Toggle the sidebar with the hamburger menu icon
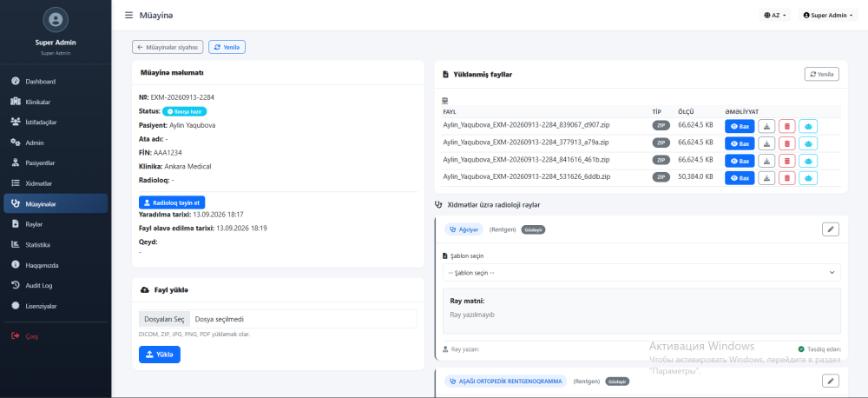 128,16
